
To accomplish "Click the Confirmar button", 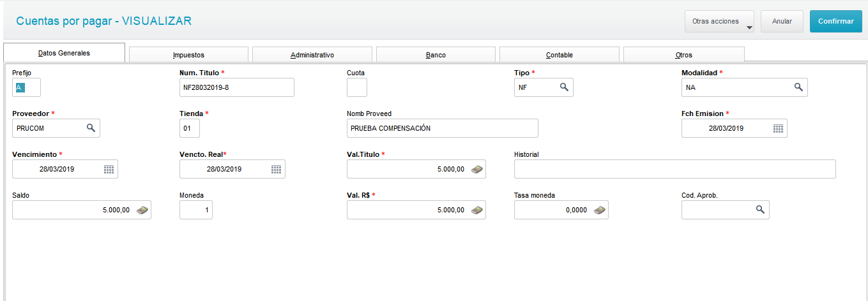I will click(x=835, y=21).
